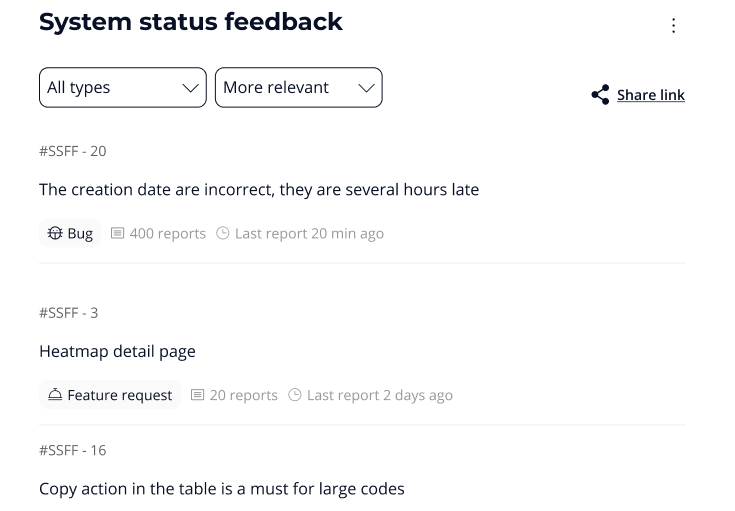Click the share icon

tap(600, 95)
